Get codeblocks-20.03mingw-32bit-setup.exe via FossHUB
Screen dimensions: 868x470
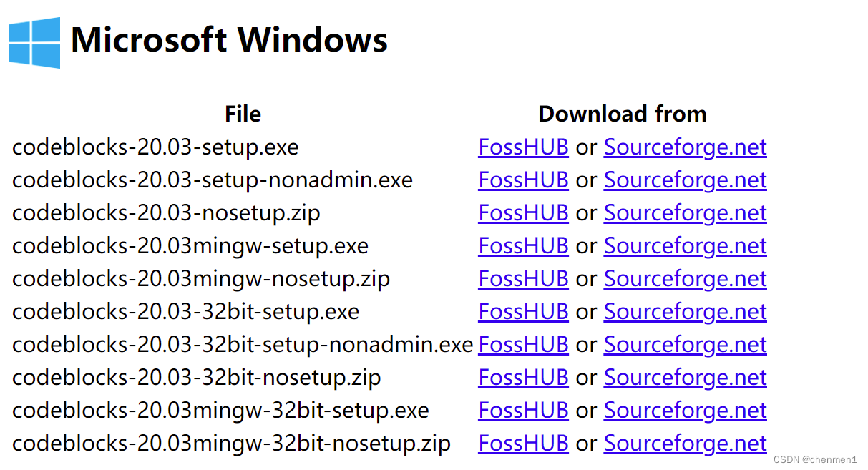pos(523,410)
